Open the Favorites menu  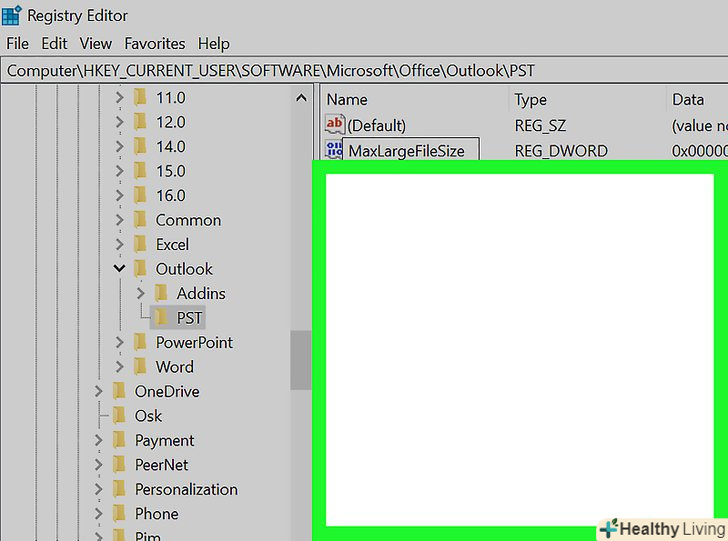(x=154, y=44)
